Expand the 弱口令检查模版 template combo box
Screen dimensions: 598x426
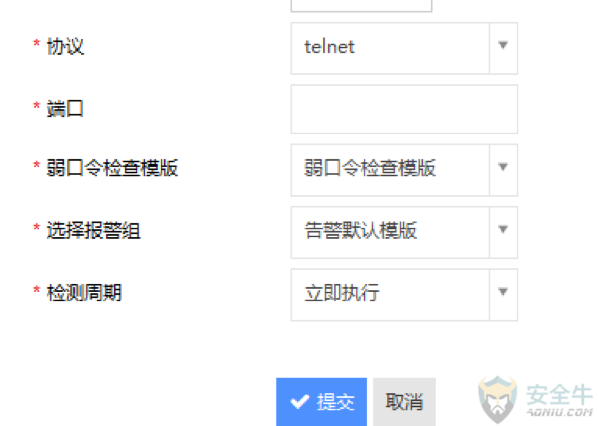tap(404, 170)
